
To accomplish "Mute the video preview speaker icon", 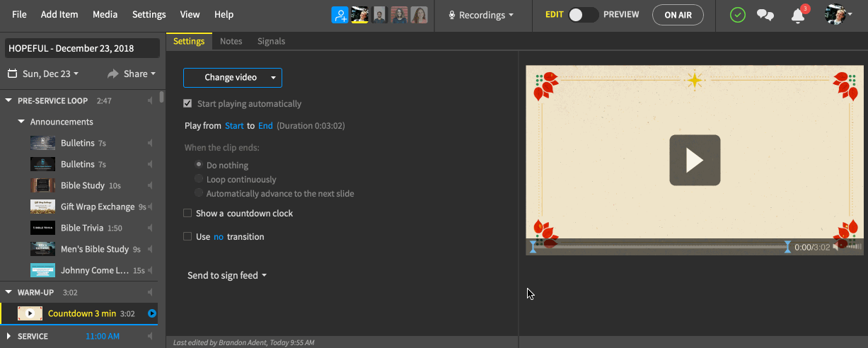I will [838, 247].
